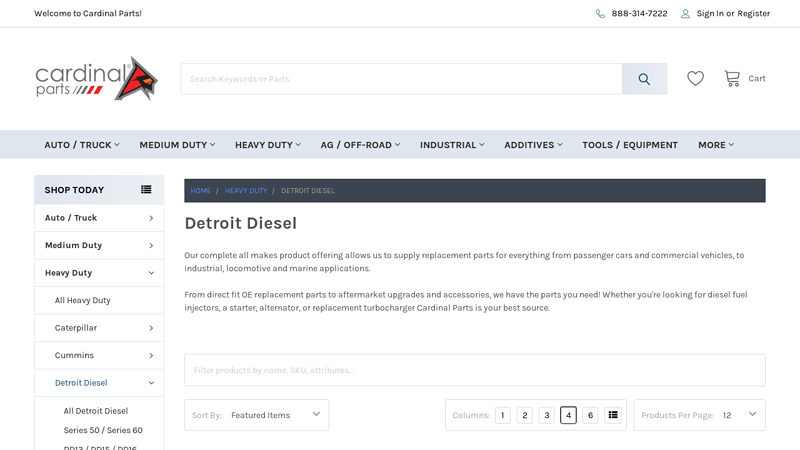This screenshot has width=800, height=450.
Task: Click the Shop Today list icon
Action: tap(146, 189)
